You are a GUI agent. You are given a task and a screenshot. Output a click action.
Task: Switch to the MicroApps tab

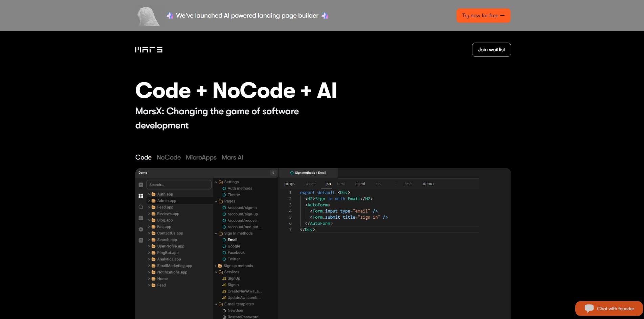pos(201,157)
